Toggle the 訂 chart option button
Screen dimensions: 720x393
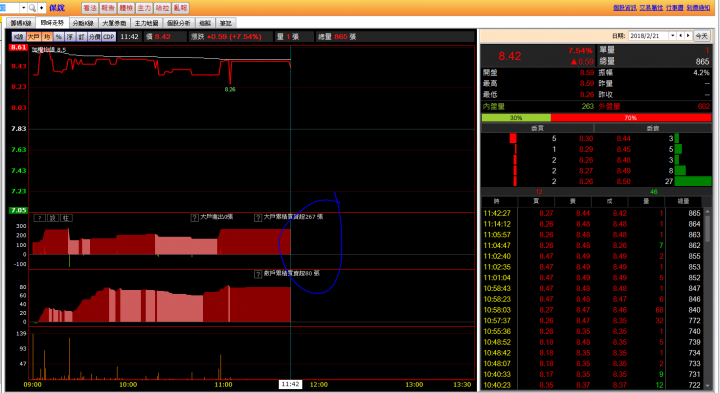(81, 37)
